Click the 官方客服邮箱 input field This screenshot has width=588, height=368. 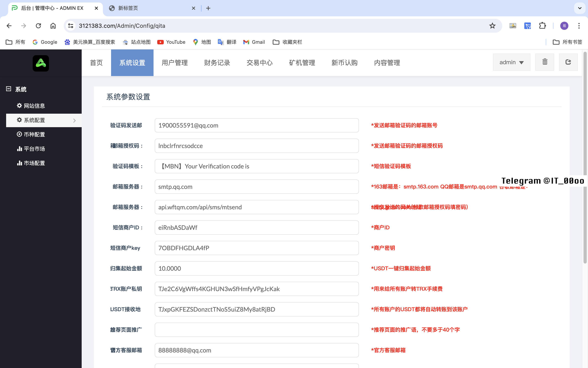pyautogui.click(x=257, y=350)
